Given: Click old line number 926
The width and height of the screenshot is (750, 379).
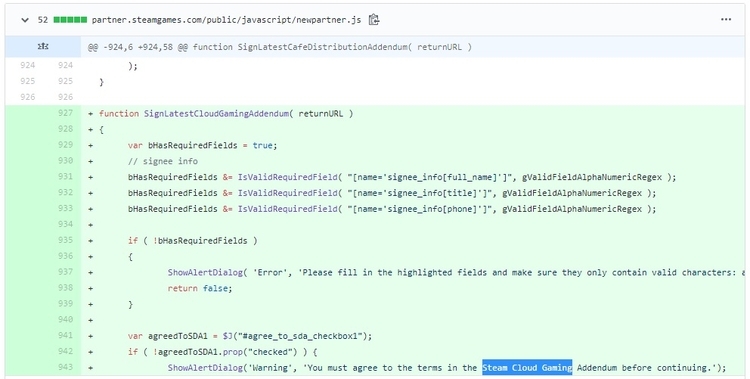Looking at the screenshot, I should pos(27,97).
